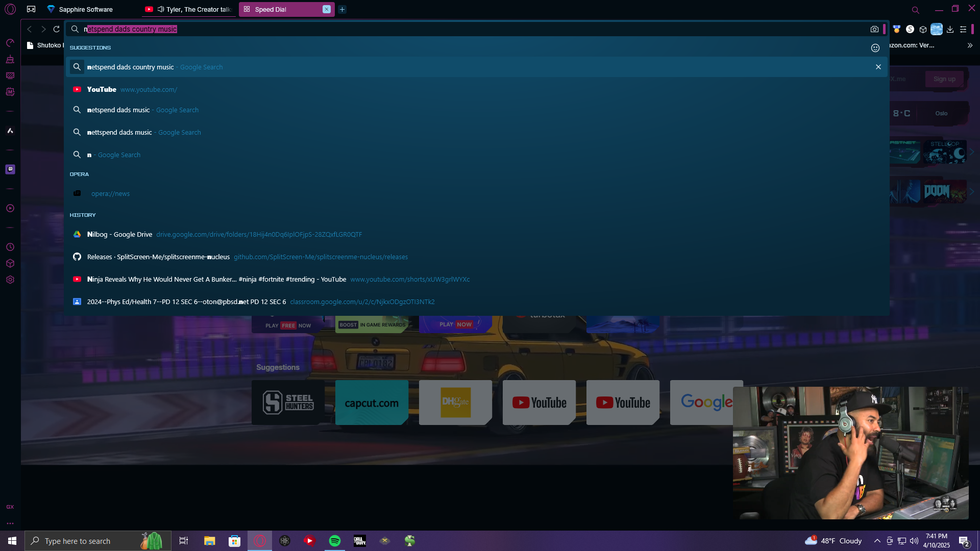Click the tab search magnifier icon
Screen dimensions: 980x551
pyautogui.click(x=915, y=10)
